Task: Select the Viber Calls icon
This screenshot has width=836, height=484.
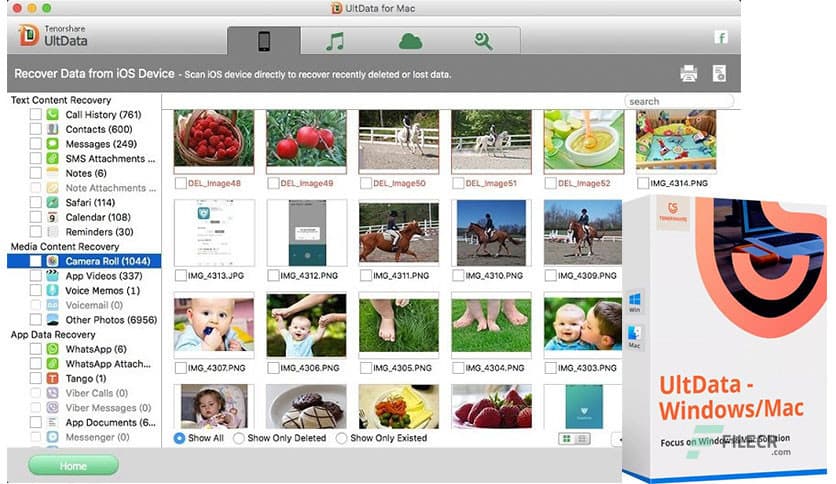Action: [52, 393]
